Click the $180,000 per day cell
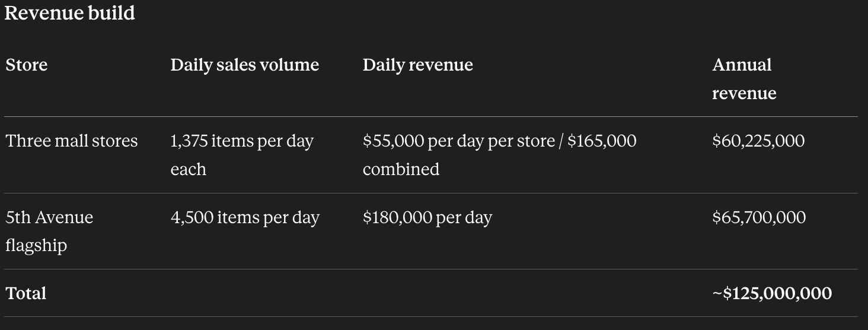The width and height of the screenshot is (868, 330). coord(427,217)
